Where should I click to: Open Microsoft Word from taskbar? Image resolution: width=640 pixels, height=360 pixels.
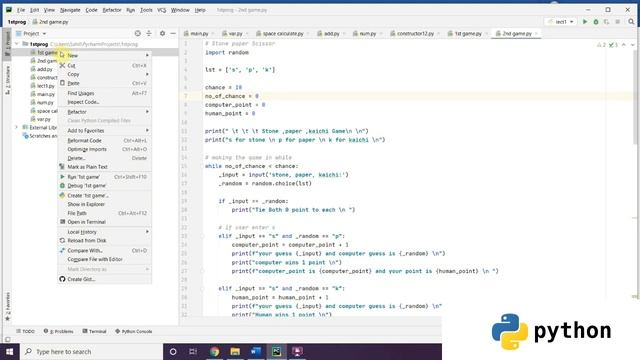[256, 351]
